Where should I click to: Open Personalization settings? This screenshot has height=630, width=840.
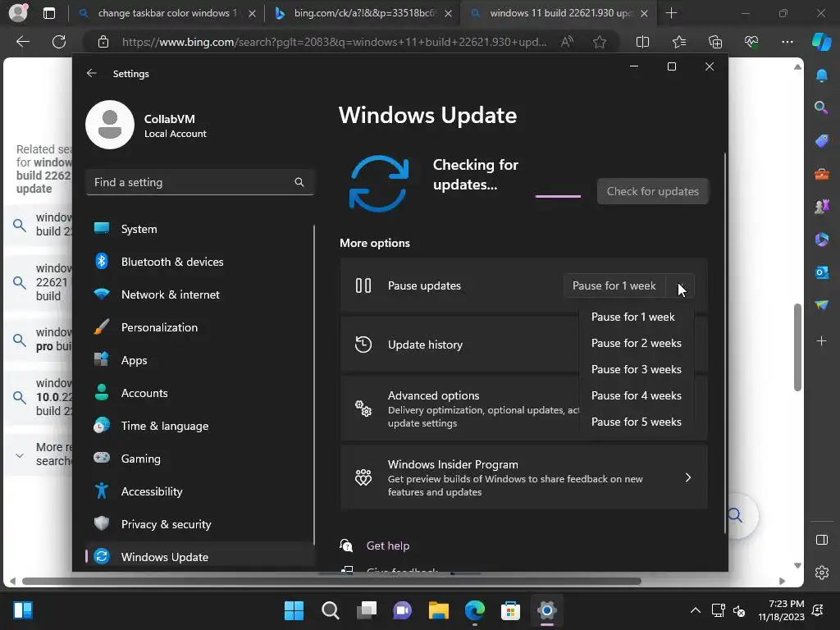[x=199, y=327]
